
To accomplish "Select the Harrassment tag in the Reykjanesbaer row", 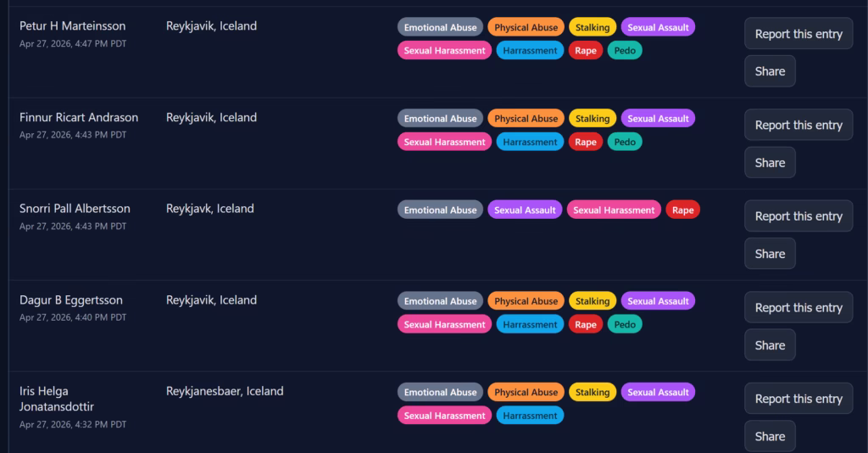I will [530, 416].
